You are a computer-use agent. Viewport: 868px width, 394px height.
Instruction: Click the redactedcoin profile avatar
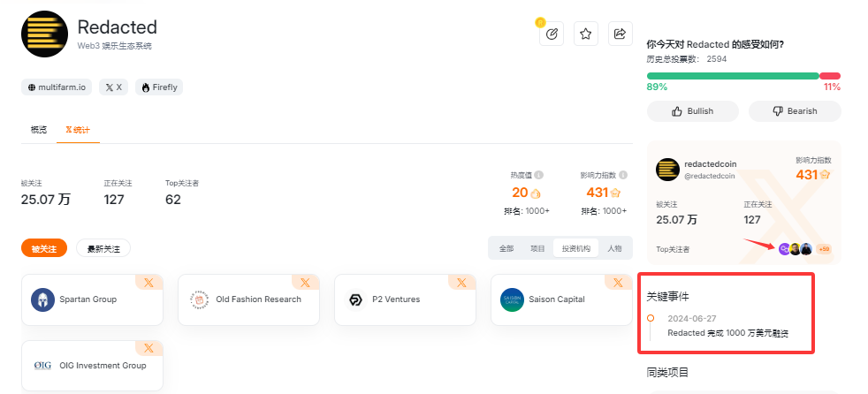[x=667, y=170]
